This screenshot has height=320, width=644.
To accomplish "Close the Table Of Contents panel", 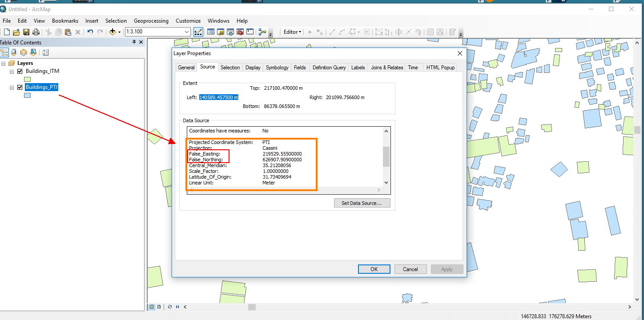I will point(141,42).
